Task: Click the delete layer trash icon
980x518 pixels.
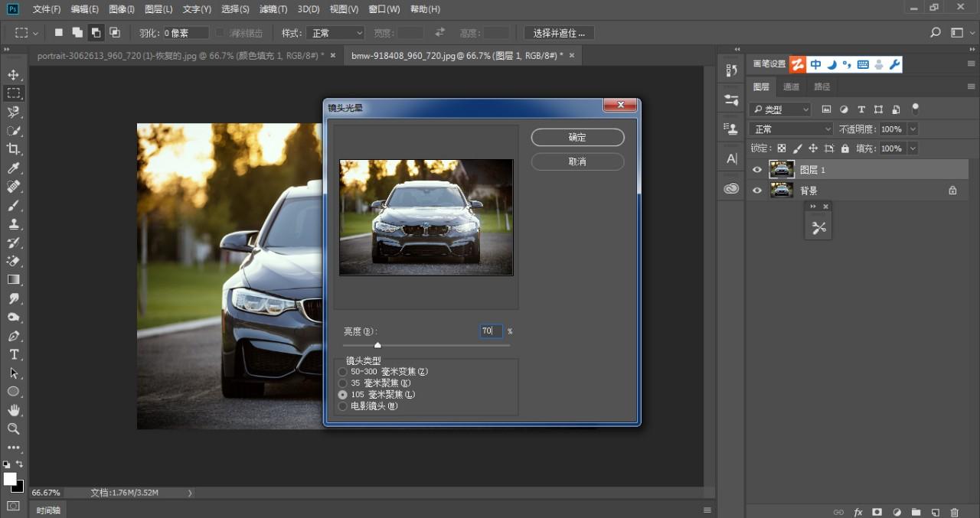Action: click(954, 512)
